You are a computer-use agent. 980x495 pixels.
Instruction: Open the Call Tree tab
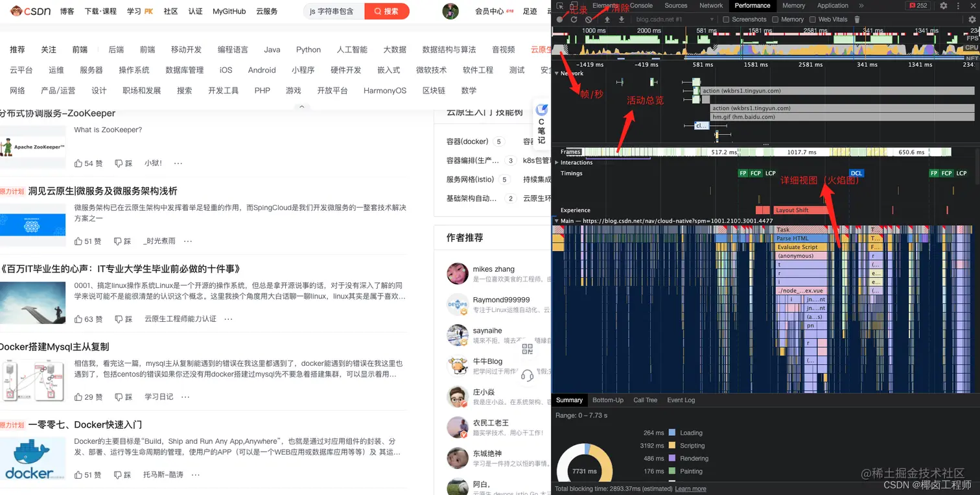click(x=645, y=400)
